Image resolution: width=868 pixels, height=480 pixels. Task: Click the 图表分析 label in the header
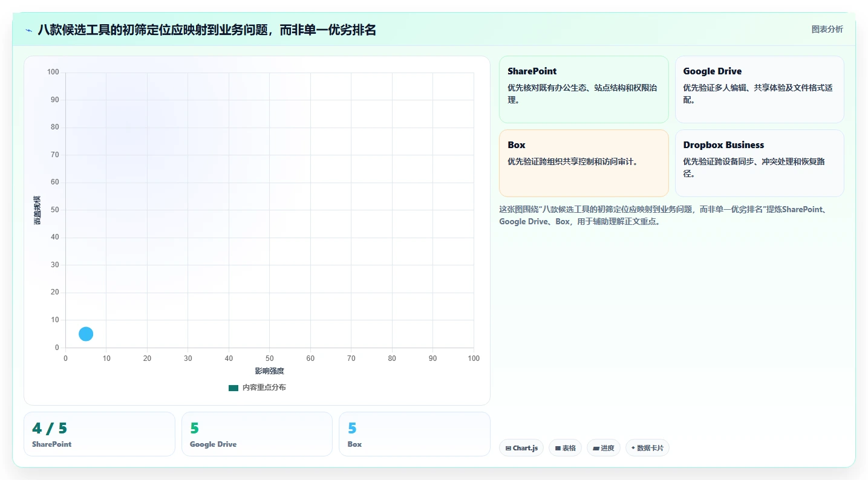point(827,30)
